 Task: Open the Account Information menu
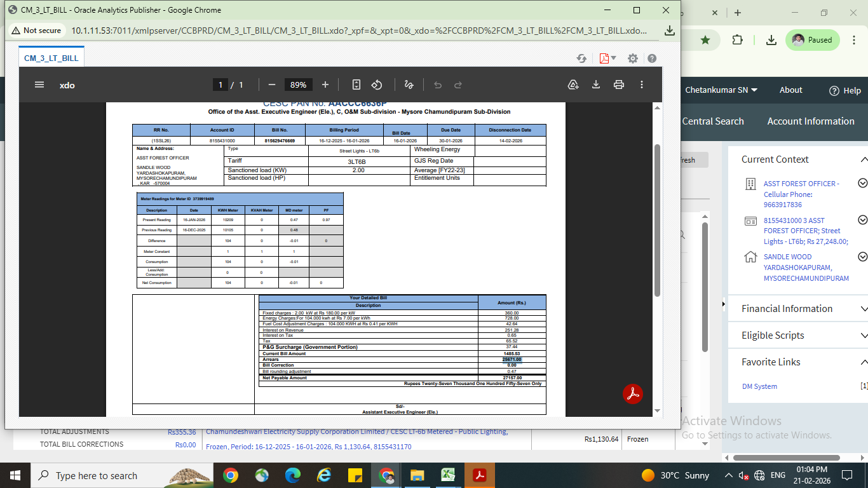[x=811, y=121]
